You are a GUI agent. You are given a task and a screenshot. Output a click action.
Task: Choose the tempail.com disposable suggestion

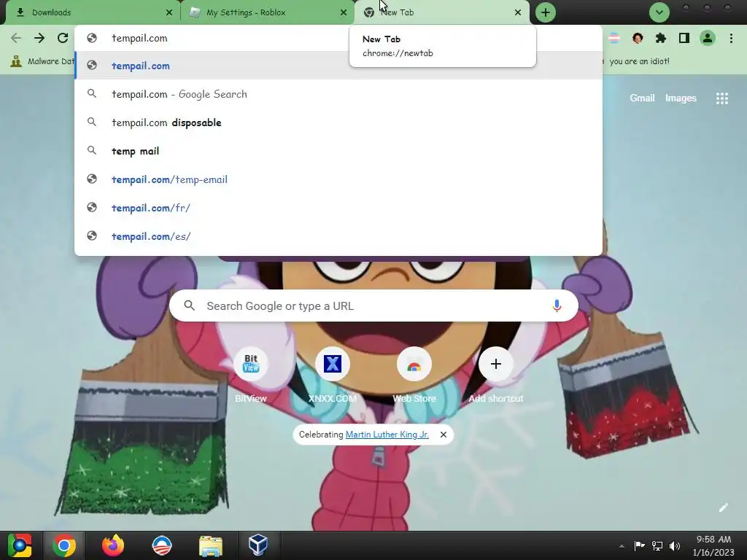[x=338, y=122]
